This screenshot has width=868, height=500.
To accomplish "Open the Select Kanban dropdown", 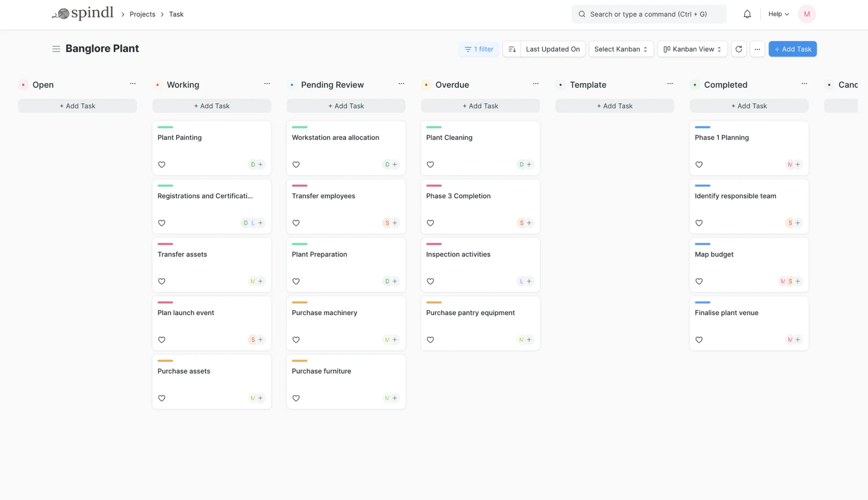I will [x=621, y=49].
